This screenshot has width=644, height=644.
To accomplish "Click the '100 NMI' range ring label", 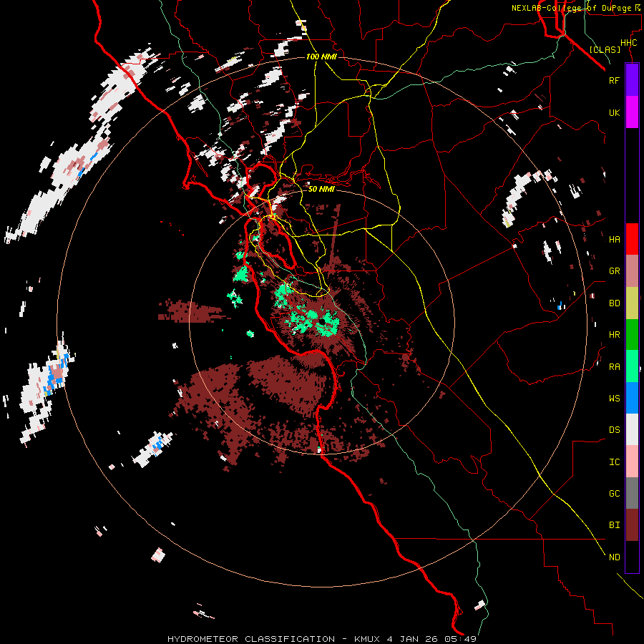I will point(321,57).
